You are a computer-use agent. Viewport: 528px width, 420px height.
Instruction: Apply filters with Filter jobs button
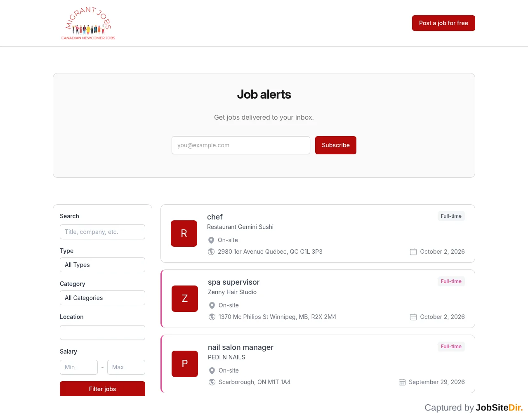102,389
